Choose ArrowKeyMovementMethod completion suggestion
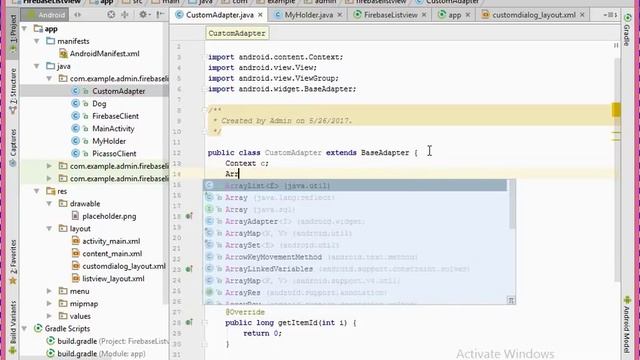The height and width of the screenshot is (360, 640). pos(355,257)
